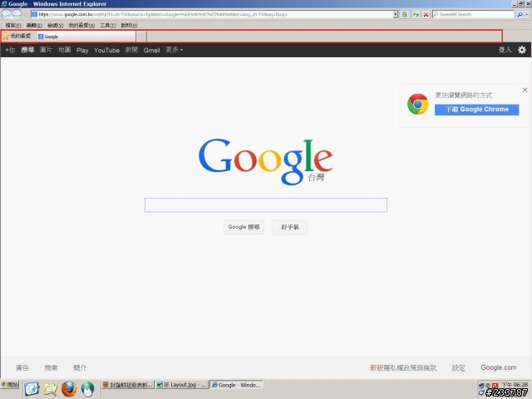Click the +你 link in Google bar

pyautogui.click(x=10, y=50)
